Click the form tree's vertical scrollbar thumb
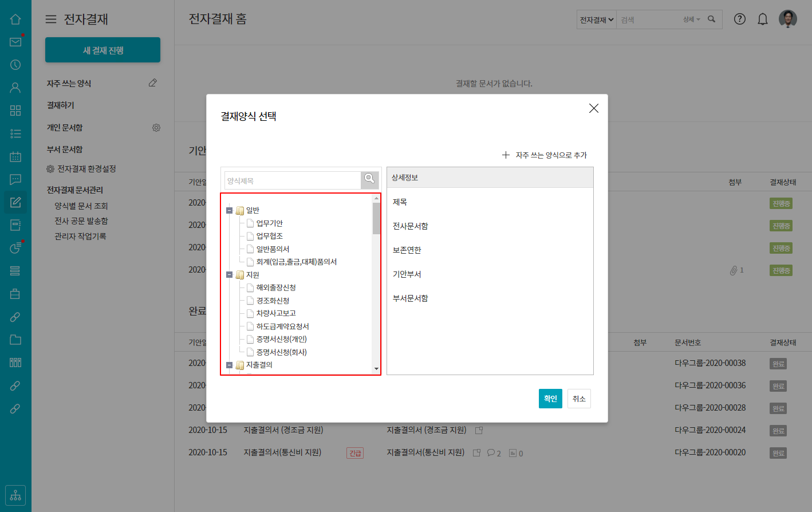Screen dimensions: 812x512 tap(376, 218)
